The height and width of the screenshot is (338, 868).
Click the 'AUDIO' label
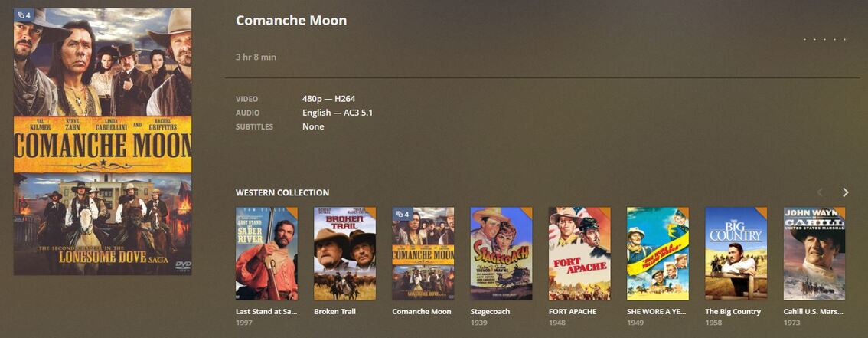click(247, 113)
